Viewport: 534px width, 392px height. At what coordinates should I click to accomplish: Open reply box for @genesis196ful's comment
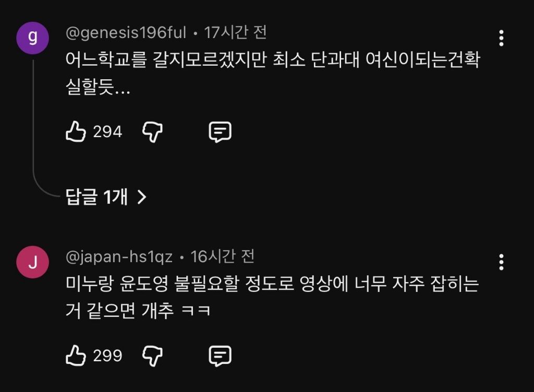(x=219, y=131)
